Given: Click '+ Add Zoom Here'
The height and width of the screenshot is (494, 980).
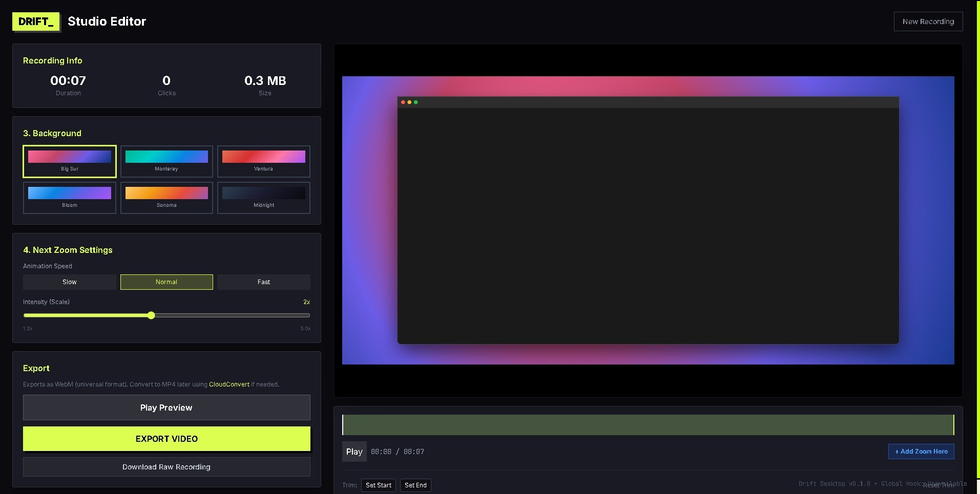Looking at the screenshot, I should pos(921,452).
